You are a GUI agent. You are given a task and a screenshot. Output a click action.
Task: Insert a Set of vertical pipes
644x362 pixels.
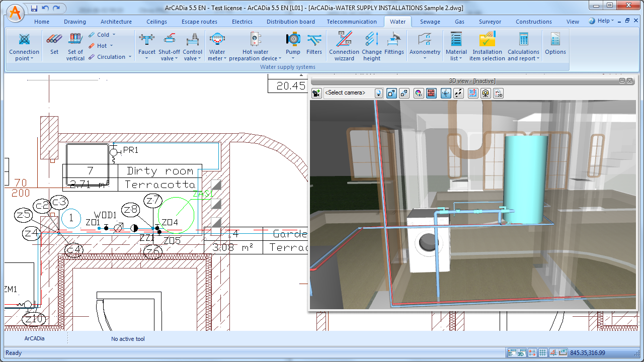75,44
